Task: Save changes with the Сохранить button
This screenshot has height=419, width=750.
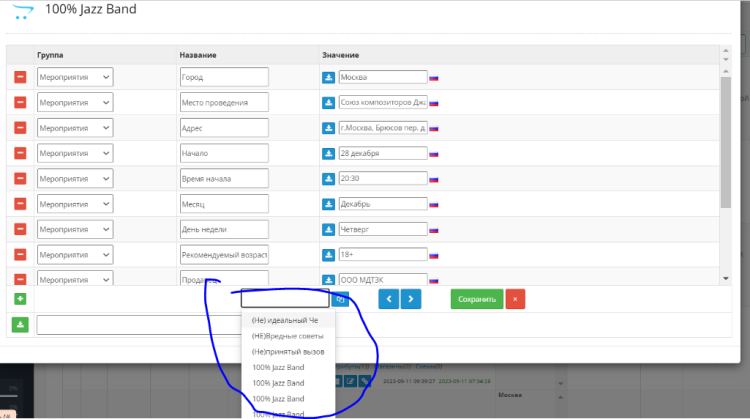Action: pos(477,299)
